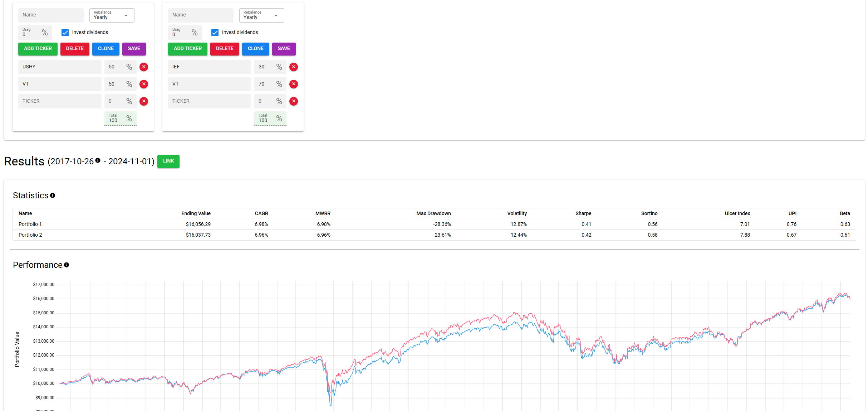Remove the IEF ticker row
This screenshot has width=868, height=411.
click(294, 67)
